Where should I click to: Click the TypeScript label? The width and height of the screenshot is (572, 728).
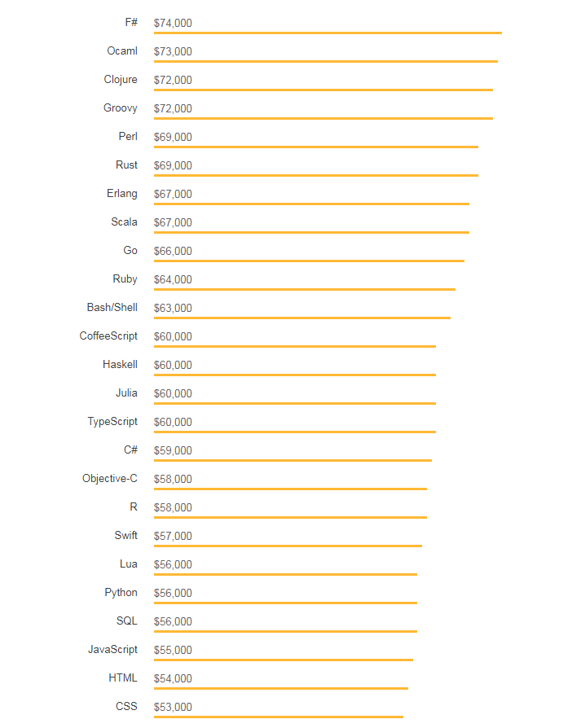click(112, 422)
